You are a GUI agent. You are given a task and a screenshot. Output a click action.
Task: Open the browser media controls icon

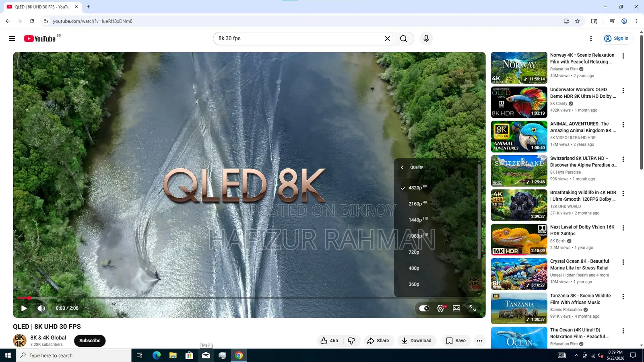612,21
